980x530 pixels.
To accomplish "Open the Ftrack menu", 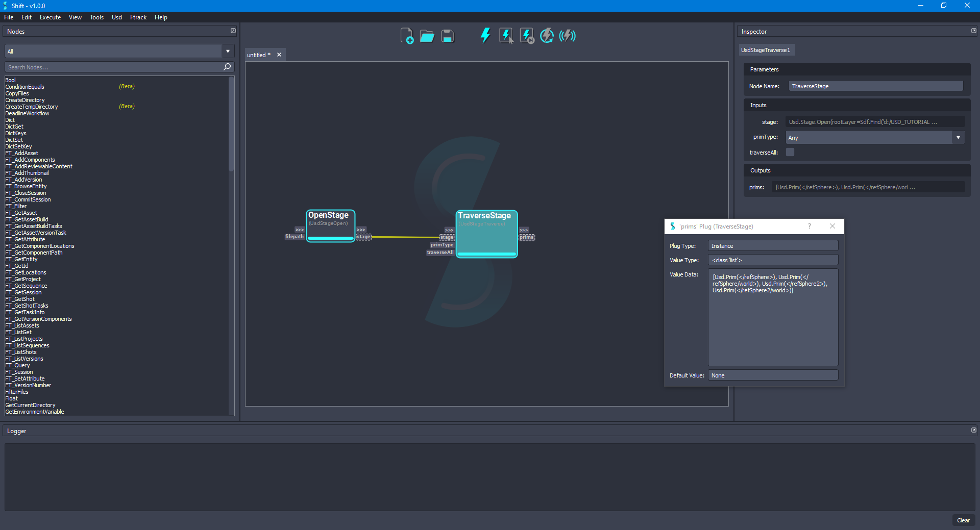I will [138, 17].
